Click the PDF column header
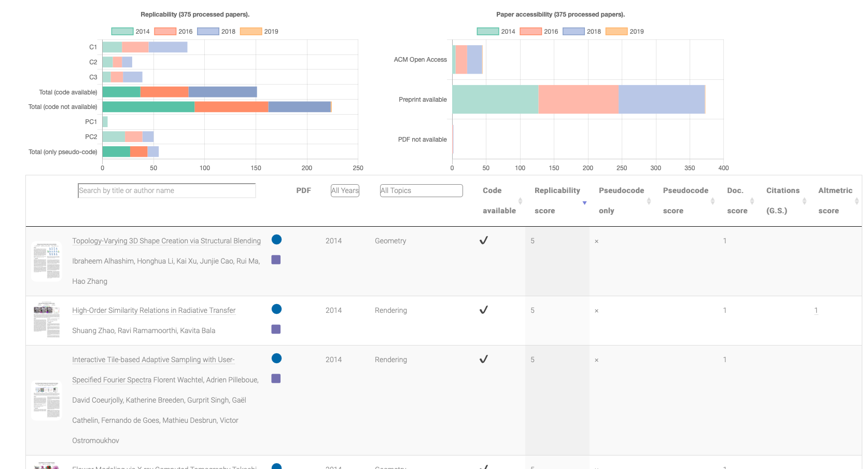Image resolution: width=868 pixels, height=469 pixels. 303,190
